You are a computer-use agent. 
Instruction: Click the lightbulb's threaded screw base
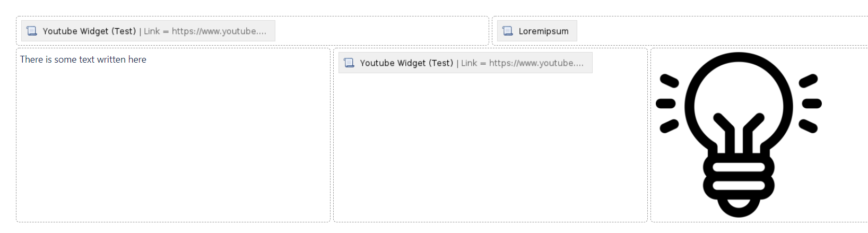point(739,186)
